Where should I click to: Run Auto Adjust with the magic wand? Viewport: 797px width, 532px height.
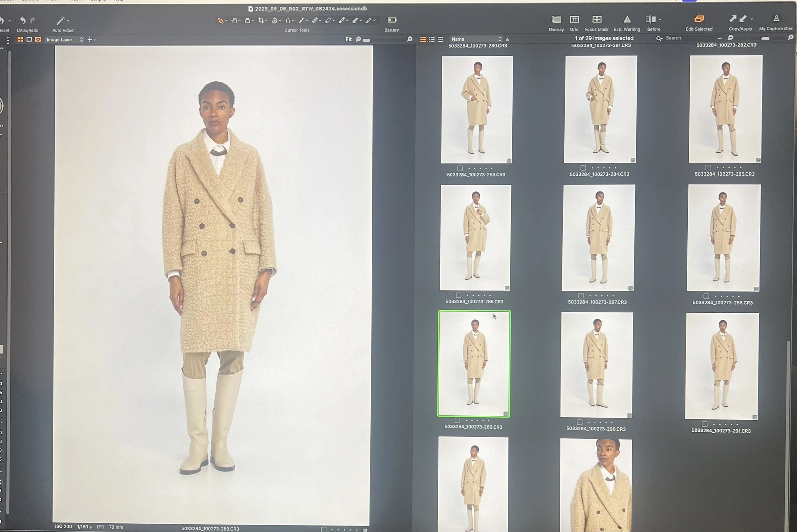[60, 21]
